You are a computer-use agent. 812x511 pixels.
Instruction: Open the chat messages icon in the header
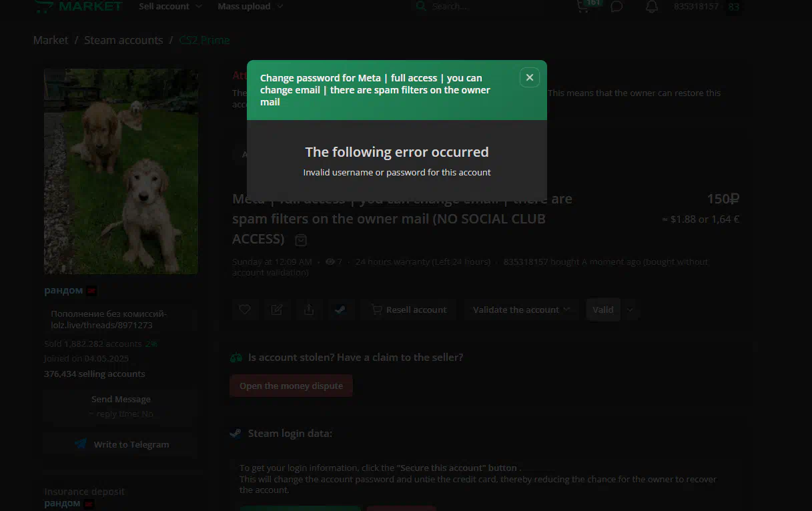[617, 7]
